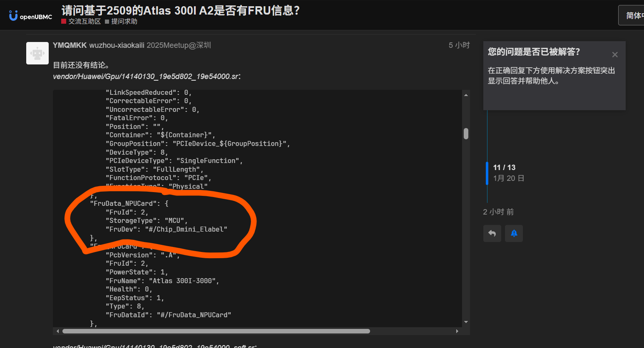
Task: Jump to the '2 小时 前' latest post
Action: tap(498, 212)
